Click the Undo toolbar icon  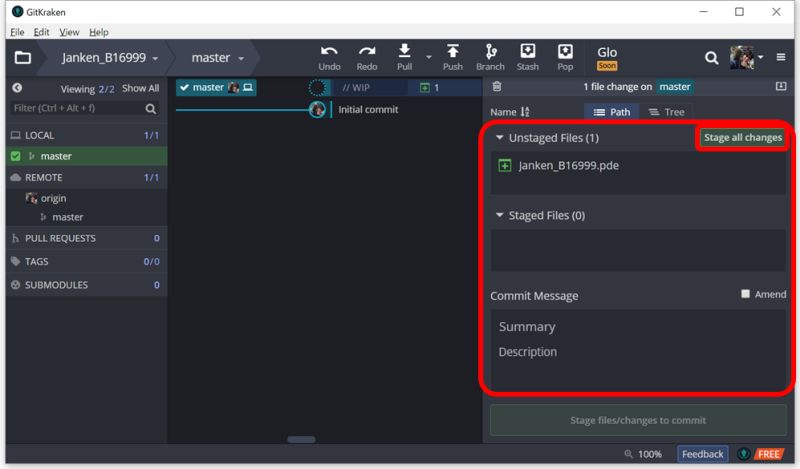(x=329, y=57)
